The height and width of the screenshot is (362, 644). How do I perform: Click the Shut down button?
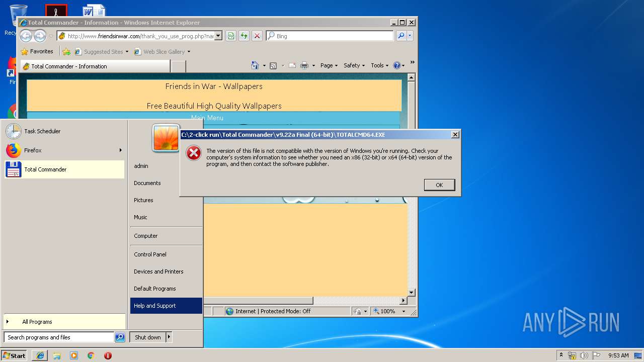147,337
